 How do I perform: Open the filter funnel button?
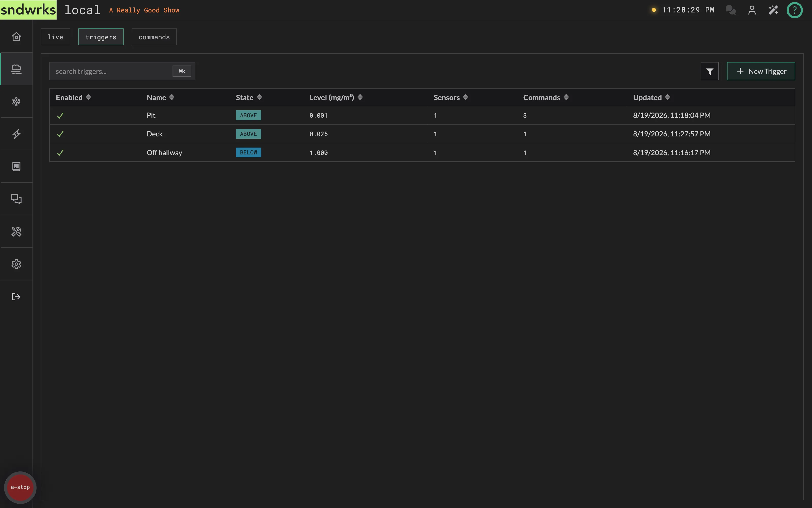click(x=709, y=71)
